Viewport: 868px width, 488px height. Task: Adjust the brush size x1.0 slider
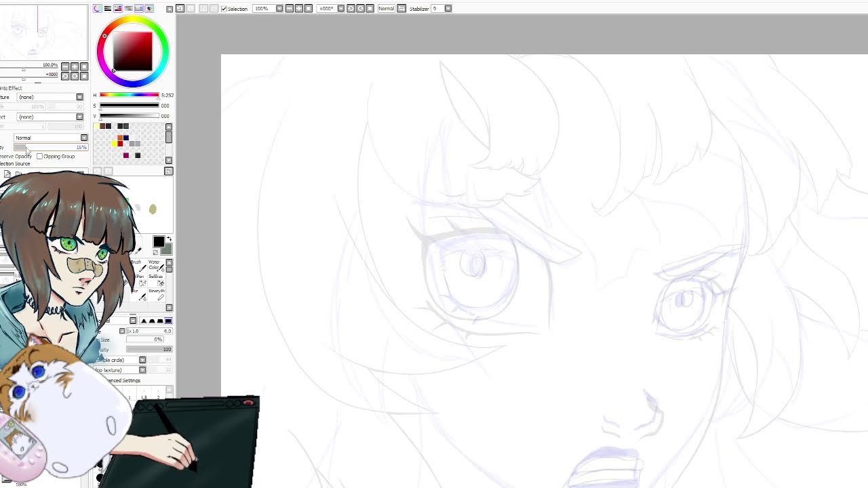click(149, 331)
